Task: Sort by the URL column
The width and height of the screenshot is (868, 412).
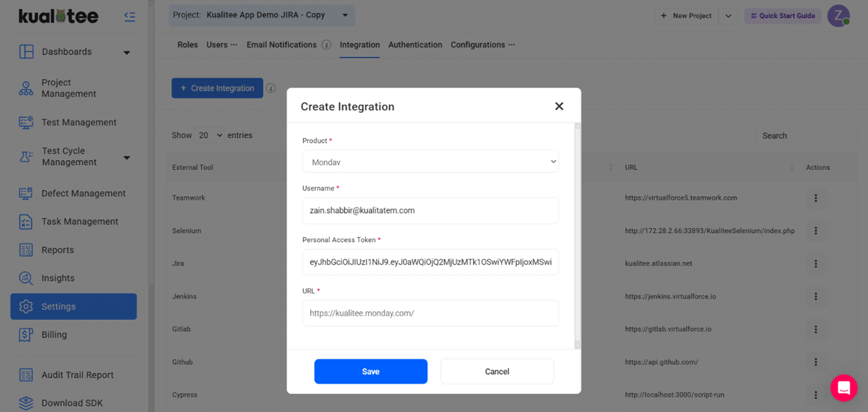Action: (792, 168)
